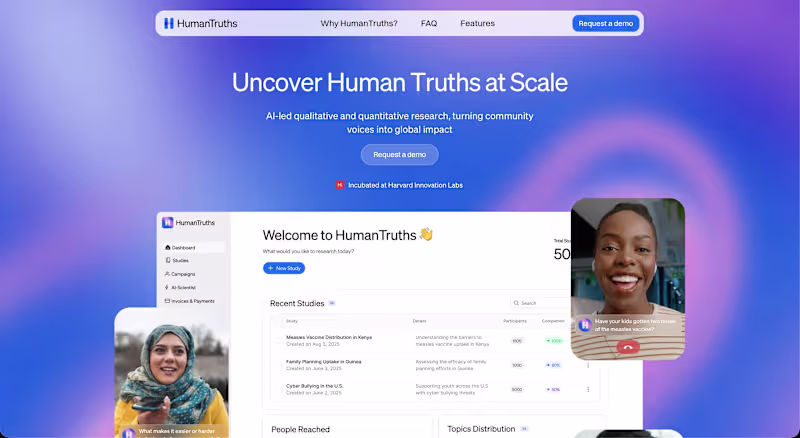Screen dimensions: 800x438
Task: Click the Study column header
Action: 291,321
